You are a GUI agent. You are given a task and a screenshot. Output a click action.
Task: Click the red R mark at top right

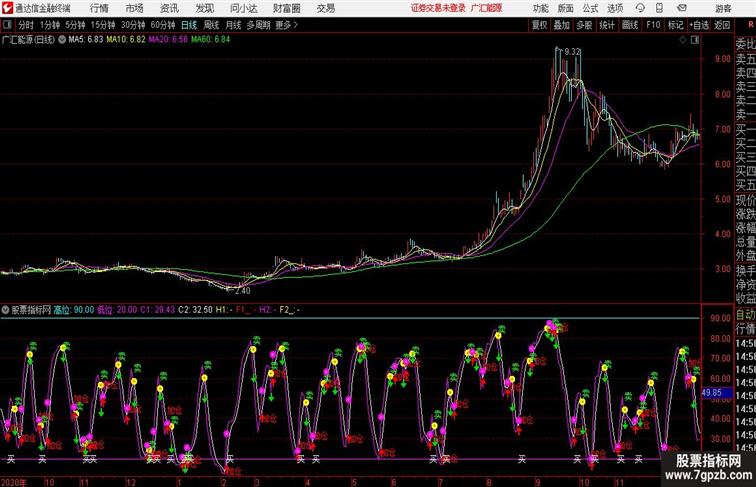click(x=751, y=25)
